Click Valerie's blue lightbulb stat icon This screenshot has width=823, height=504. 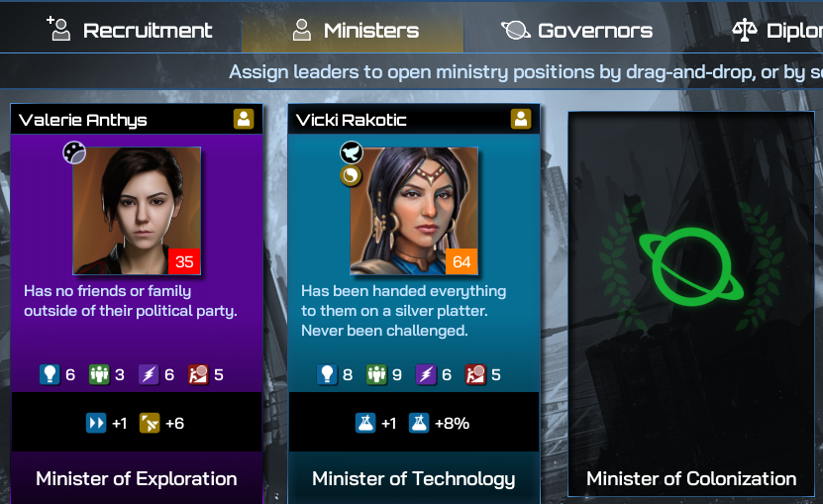[x=50, y=374]
